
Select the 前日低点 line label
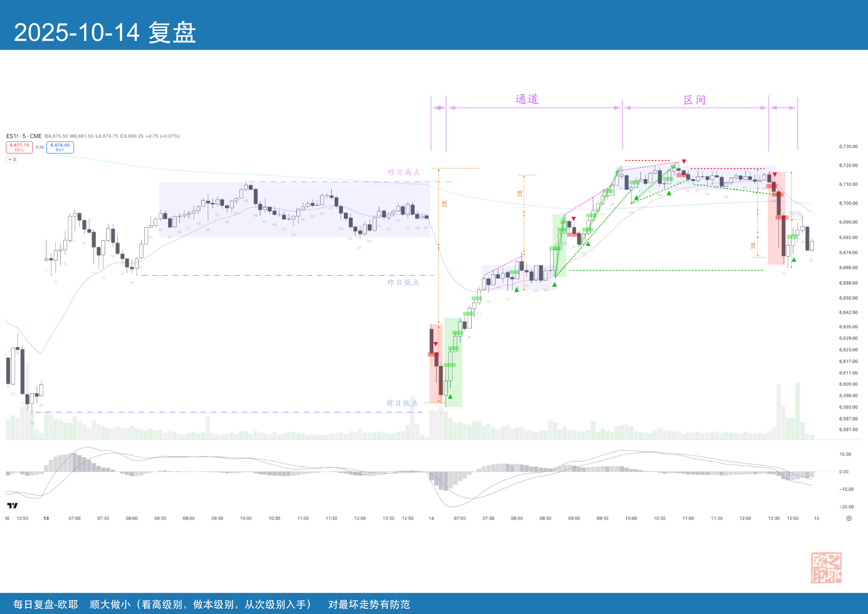(402, 403)
